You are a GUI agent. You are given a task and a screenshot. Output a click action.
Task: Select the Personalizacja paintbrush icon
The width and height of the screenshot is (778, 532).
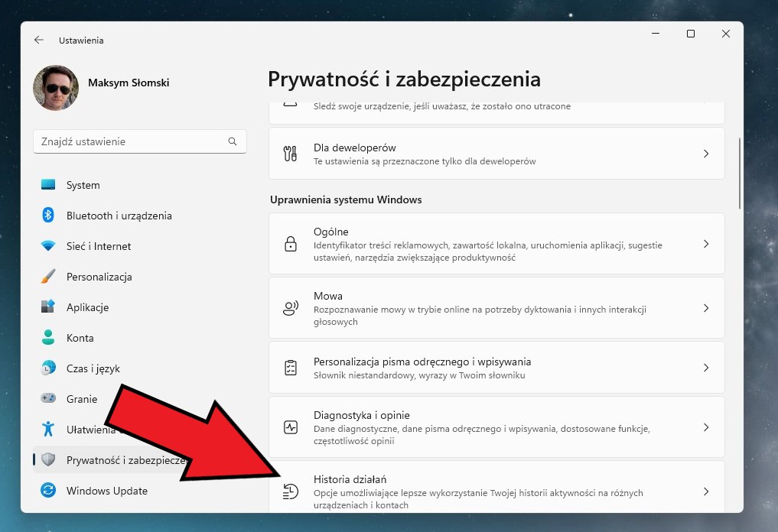[47, 277]
